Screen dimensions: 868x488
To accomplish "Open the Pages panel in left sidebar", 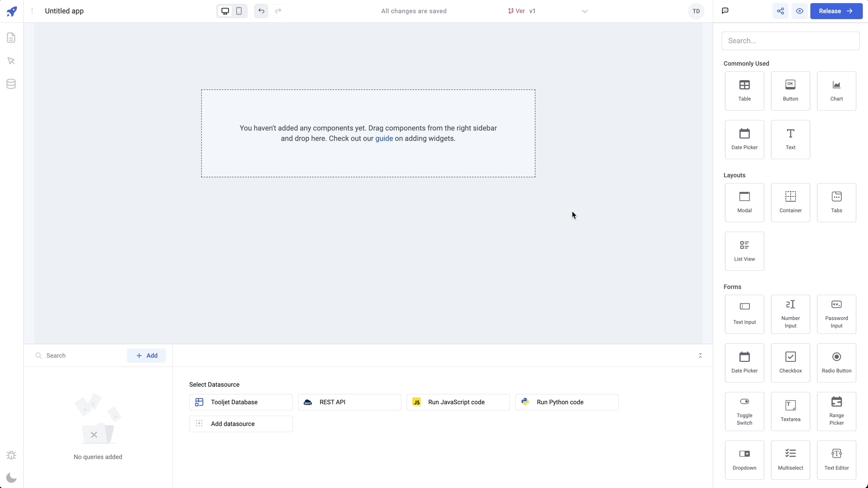I will coord(11,38).
